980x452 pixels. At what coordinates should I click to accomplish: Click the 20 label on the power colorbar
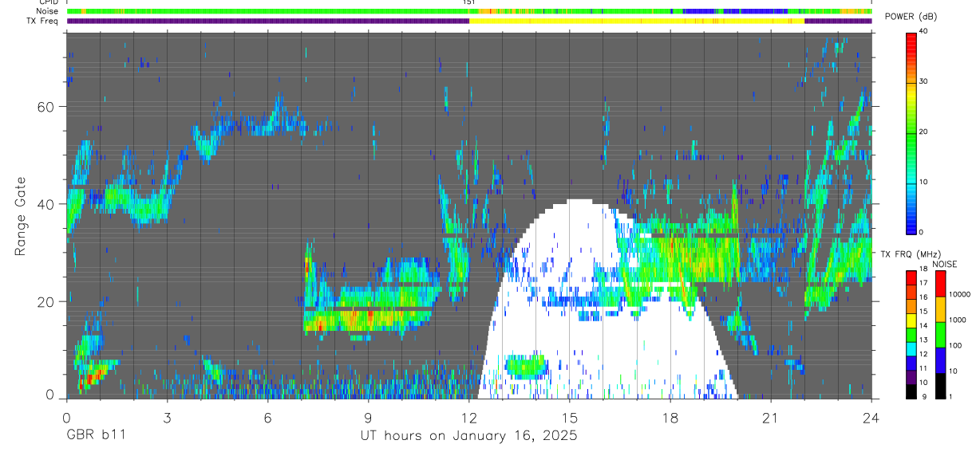923,132
